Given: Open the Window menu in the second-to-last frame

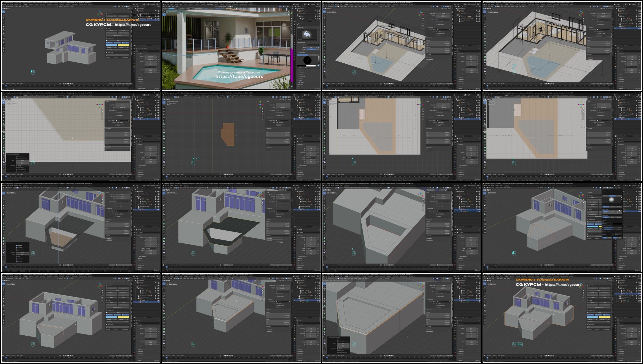Looking at the screenshot, I should 337,276.
